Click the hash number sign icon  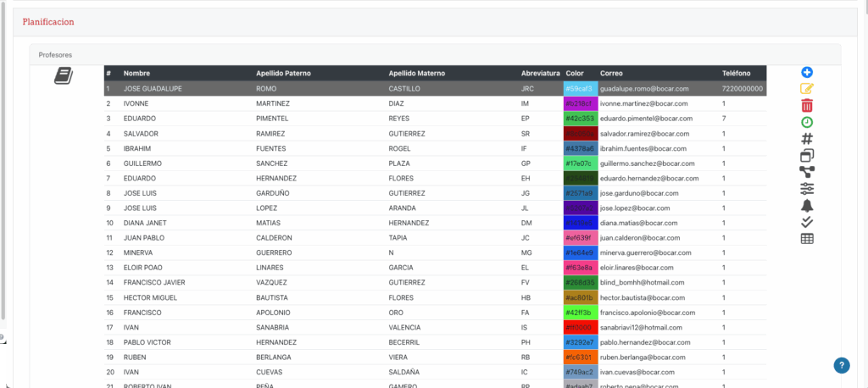tap(807, 139)
